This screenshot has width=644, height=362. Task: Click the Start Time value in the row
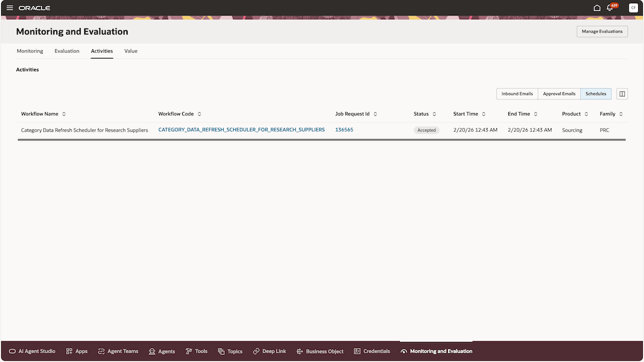pyautogui.click(x=475, y=130)
